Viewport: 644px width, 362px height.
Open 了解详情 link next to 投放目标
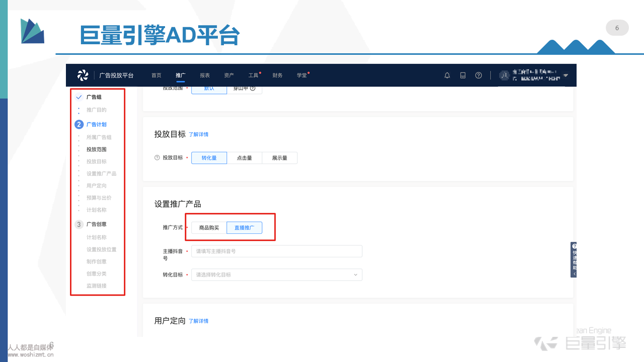point(199,134)
